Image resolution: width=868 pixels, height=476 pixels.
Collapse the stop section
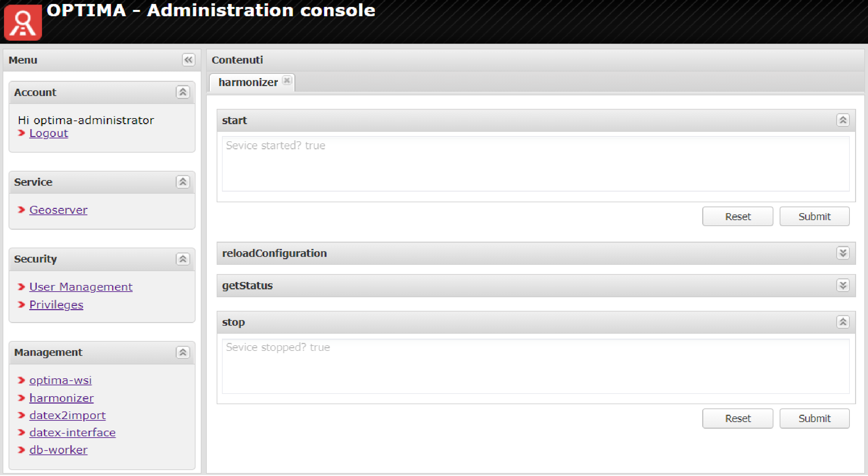point(843,323)
